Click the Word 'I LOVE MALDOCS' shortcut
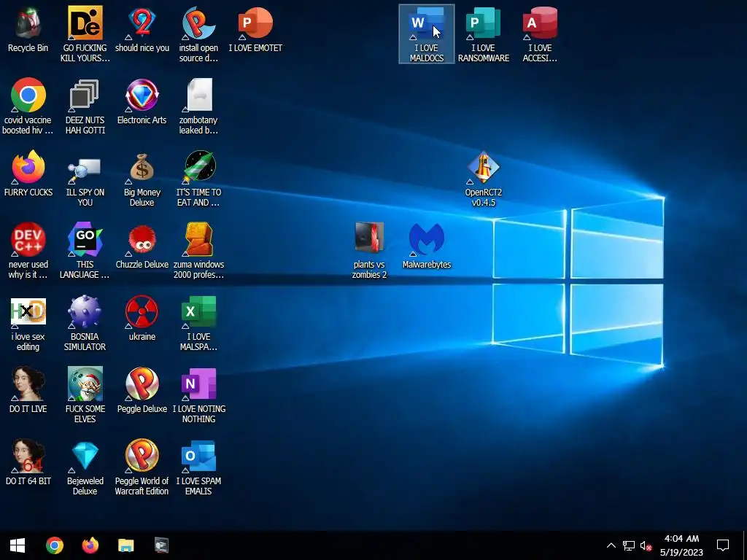This screenshot has width=747, height=560. (x=426, y=34)
